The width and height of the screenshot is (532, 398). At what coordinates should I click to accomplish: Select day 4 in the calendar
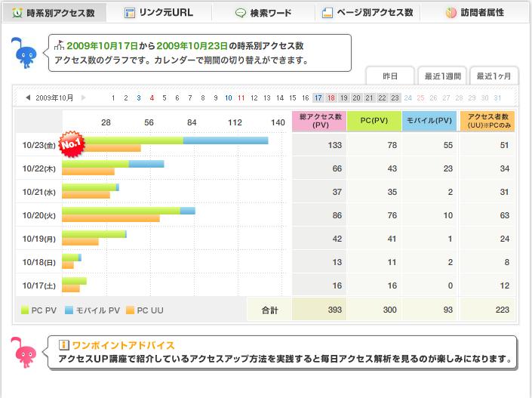(x=152, y=98)
